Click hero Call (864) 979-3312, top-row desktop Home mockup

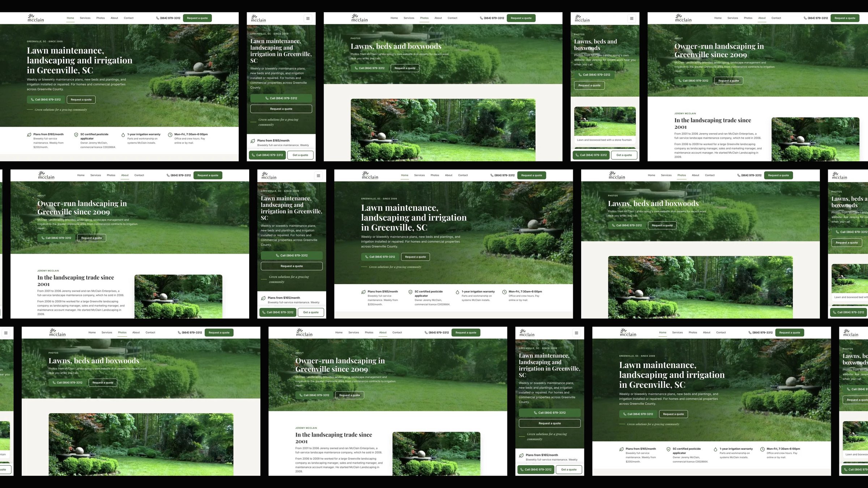click(x=46, y=100)
